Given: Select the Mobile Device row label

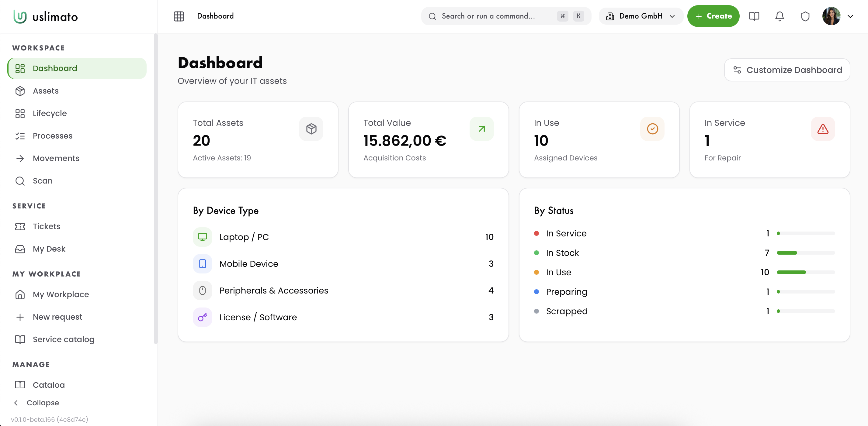Looking at the screenshot, I should [249, 264].
